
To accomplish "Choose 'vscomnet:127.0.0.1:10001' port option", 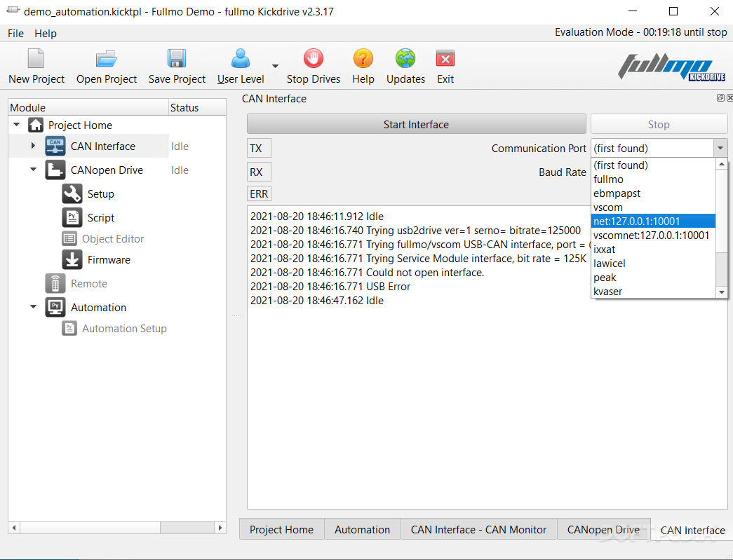I will [x=653, y=235].
